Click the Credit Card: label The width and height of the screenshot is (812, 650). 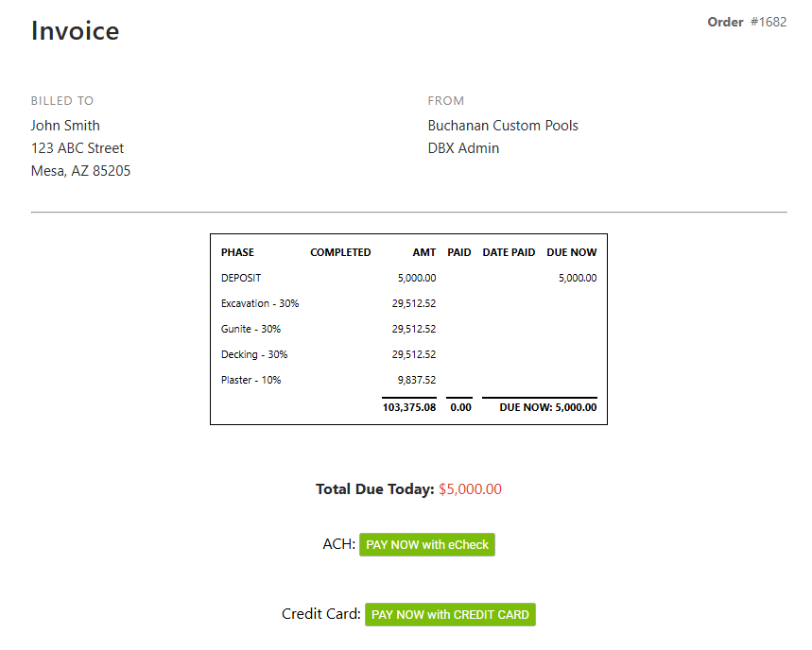tap(321, 614)
